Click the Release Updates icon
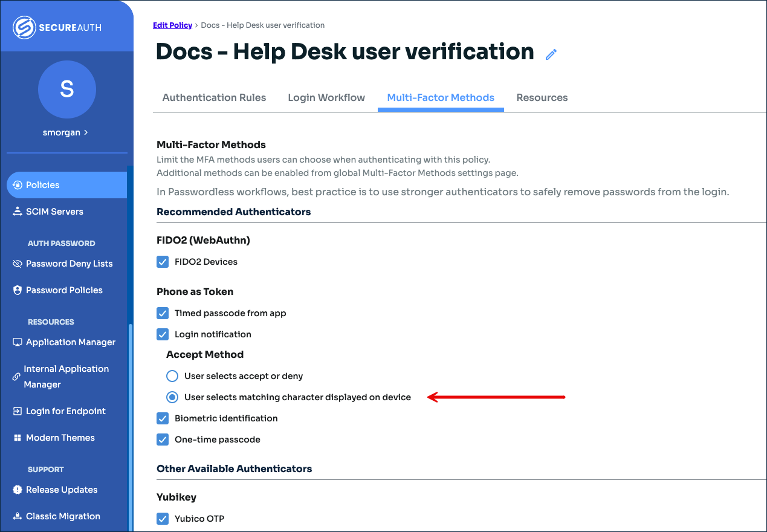Screen dimensions: 767x532 click(x=18, y=490)
